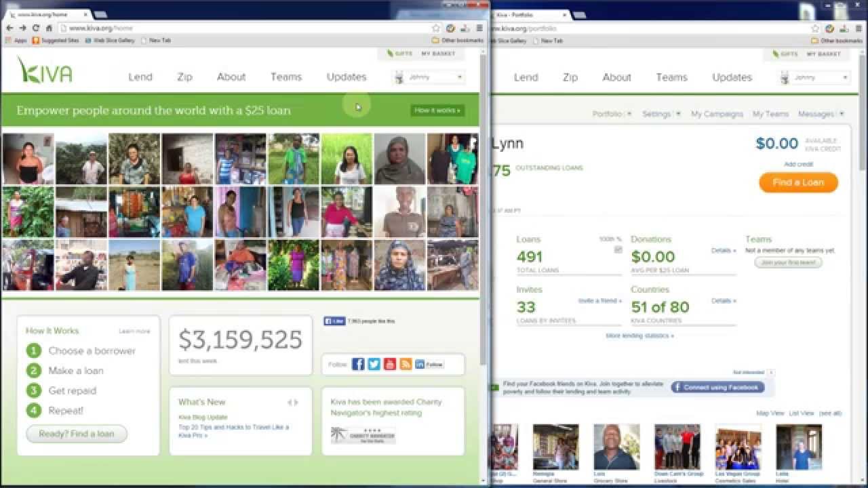Open Twitter follow icon

[374, 364]
